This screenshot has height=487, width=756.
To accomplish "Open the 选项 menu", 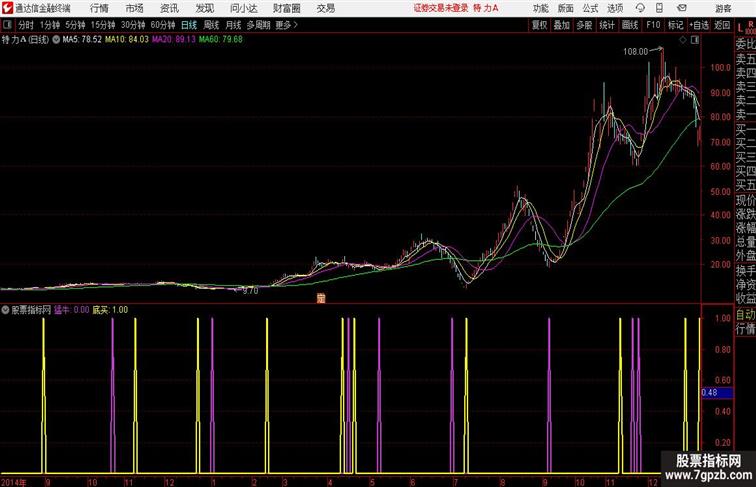I will [615, 8].
